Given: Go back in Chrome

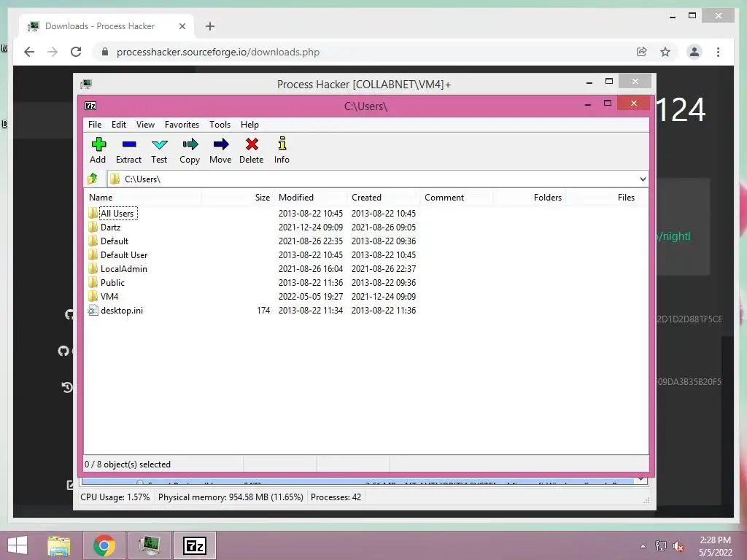Looking at the screenshot, I should pyautogui.click(x=29, y=52).
